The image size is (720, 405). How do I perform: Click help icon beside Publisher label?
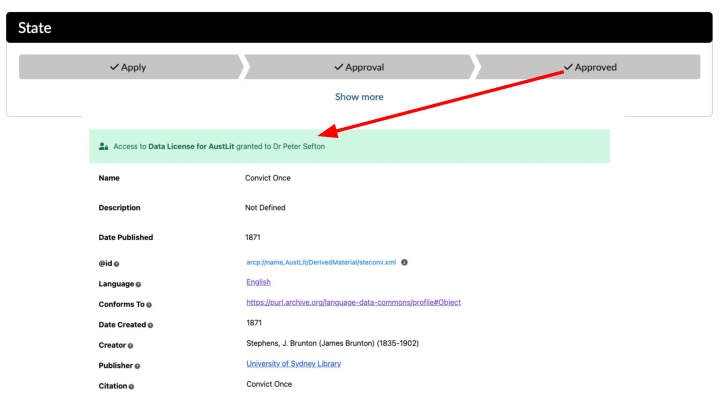[137, 366]
